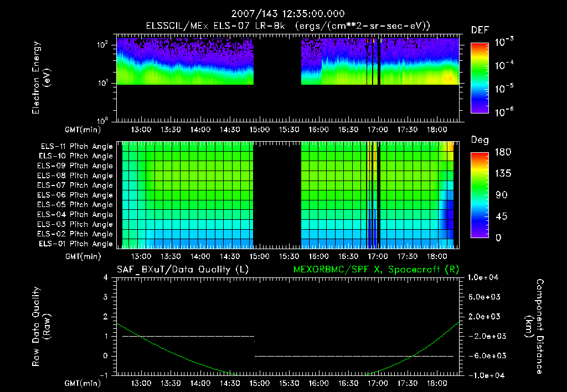Image resolution: width=567 pixels, height=392 pixels.
Task: Select the ELS-04 Pitch Angle row label
Action: 75,214
